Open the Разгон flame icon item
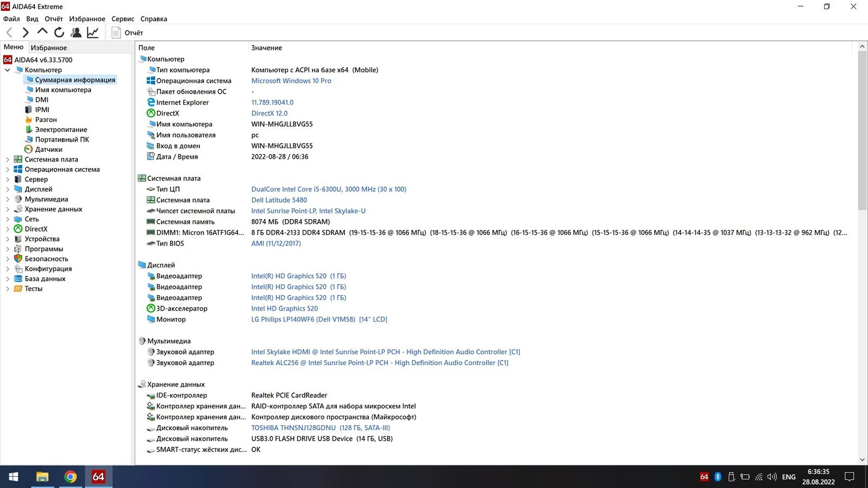Viewport: 868px width, 488px height. [29, 119]
